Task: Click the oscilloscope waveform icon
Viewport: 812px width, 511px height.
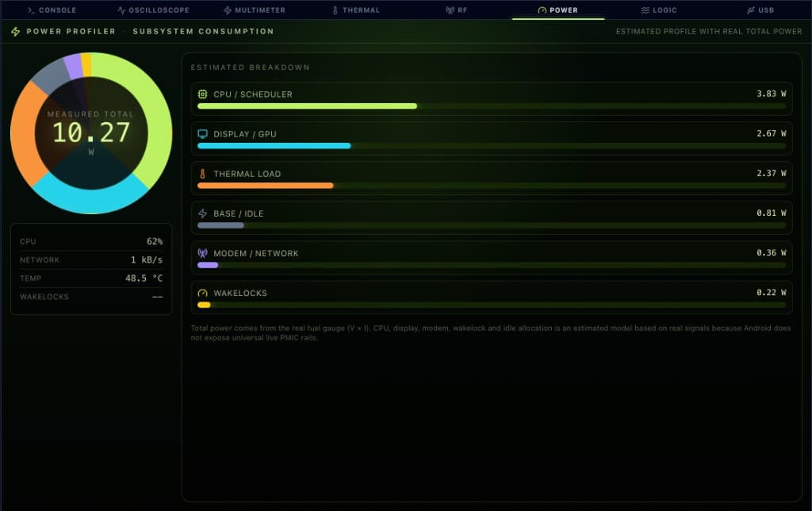Action: coord(121,10)
